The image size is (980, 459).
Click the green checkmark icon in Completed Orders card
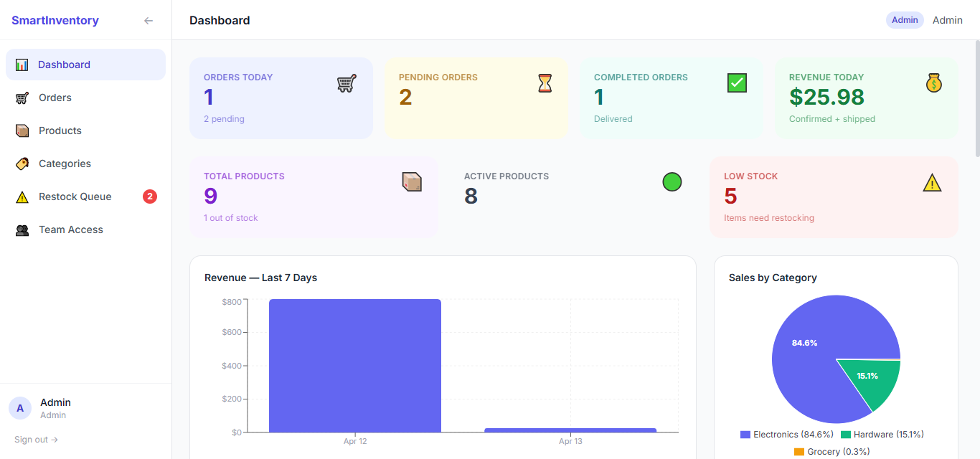738,82
